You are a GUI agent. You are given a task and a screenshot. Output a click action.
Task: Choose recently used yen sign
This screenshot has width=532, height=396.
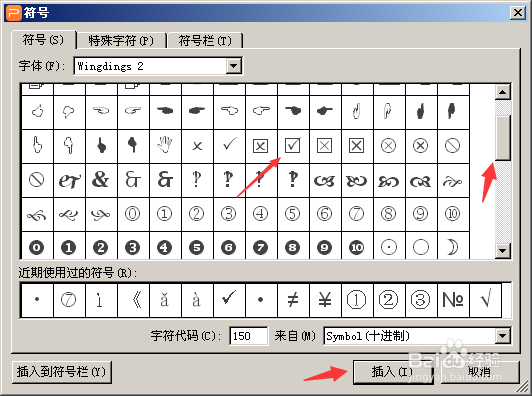point(325,300)
